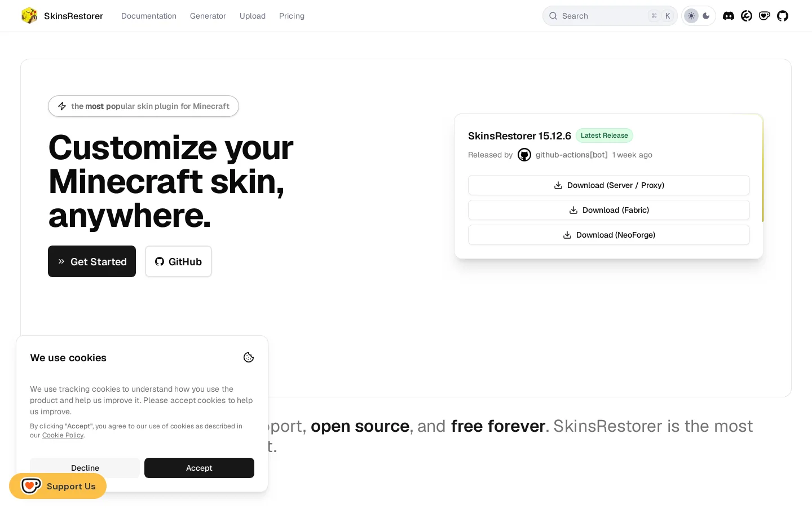Image resolution: width=812 pixels, height=508 pixels.
Task: Open the Upload nav item
Action: click(x=253, y=16)
